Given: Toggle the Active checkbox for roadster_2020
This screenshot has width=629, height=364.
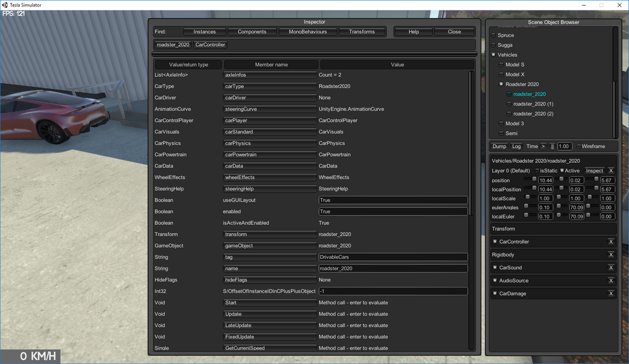Looking at the screenshot, I should (562, 171).
